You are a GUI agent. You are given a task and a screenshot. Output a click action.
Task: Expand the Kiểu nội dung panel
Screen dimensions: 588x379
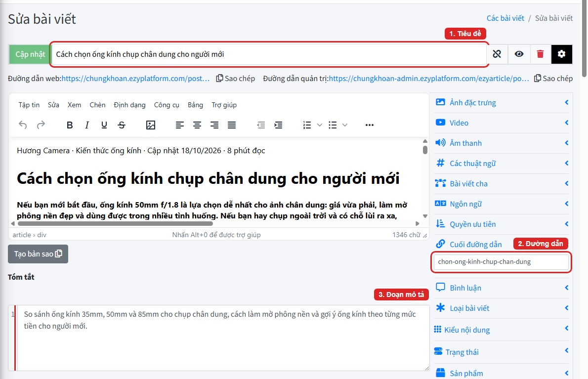click(x=502, y=330)
